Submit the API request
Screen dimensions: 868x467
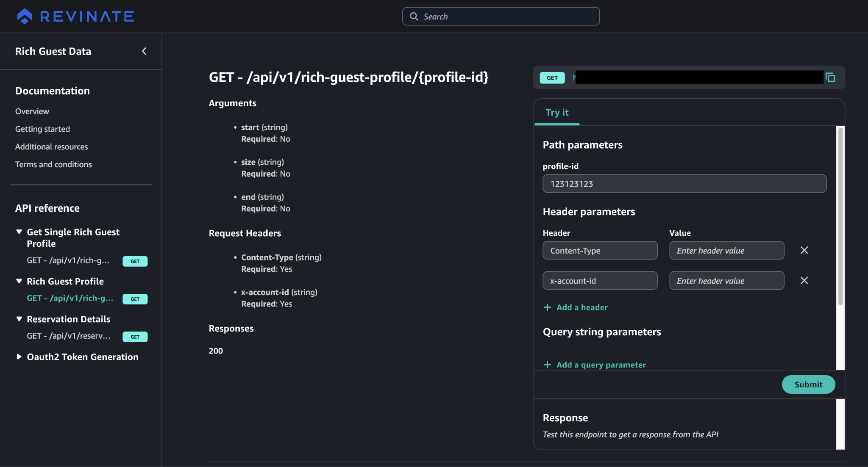pos(808,384)
